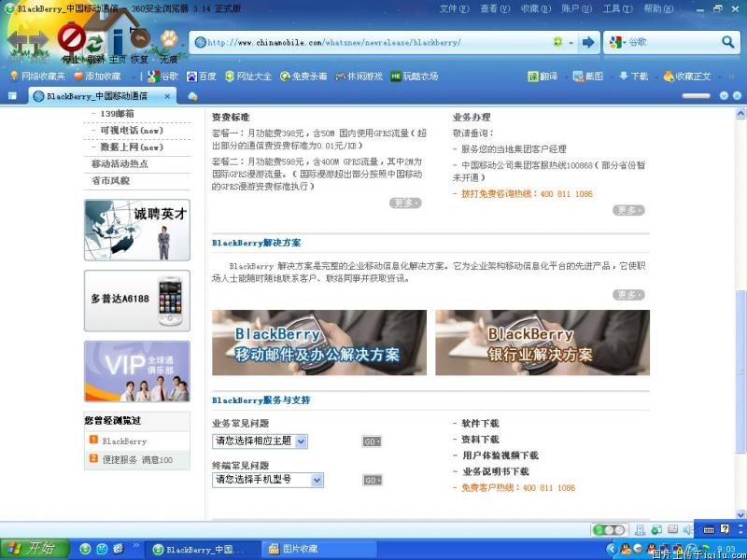Click the vertical scrollbar thumb
The height and width of the screenshot is (560, 747).
(x=740, y=371)
